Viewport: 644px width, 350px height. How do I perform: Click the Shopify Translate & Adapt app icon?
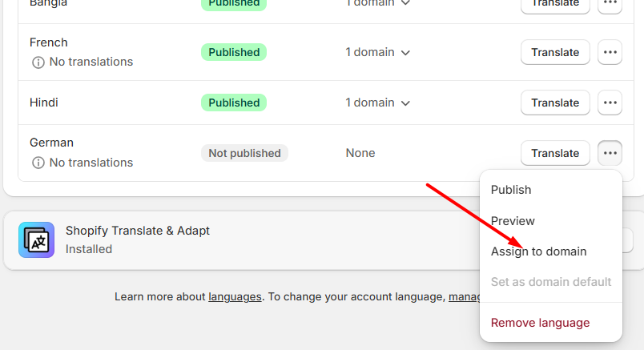pos(36,240)
